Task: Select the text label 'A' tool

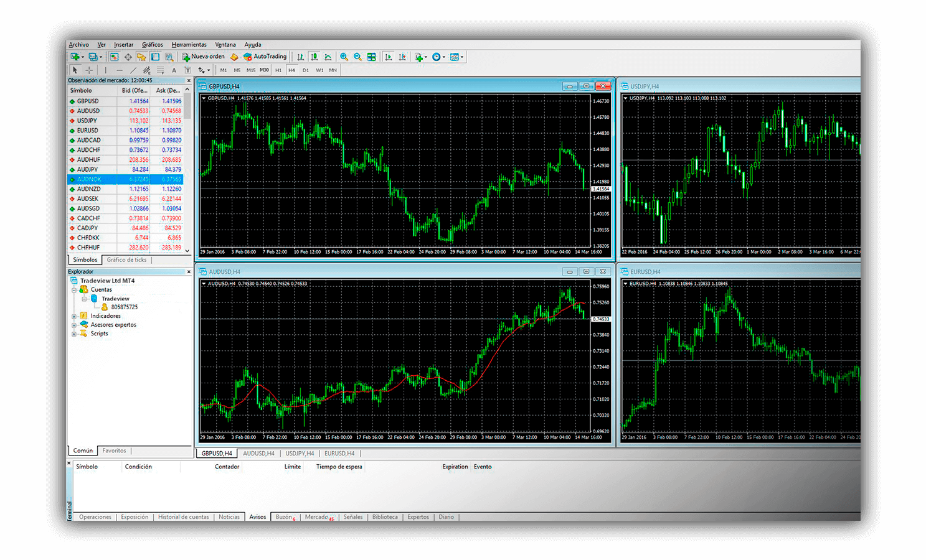Action: click(x=174, y=70)
